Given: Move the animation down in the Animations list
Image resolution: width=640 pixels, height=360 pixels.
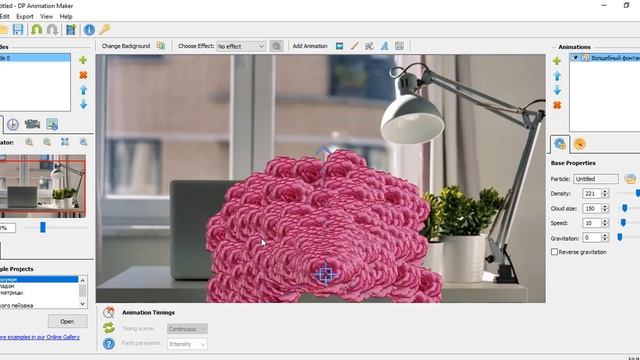Looking at the screenshot, I should [557, 90].
